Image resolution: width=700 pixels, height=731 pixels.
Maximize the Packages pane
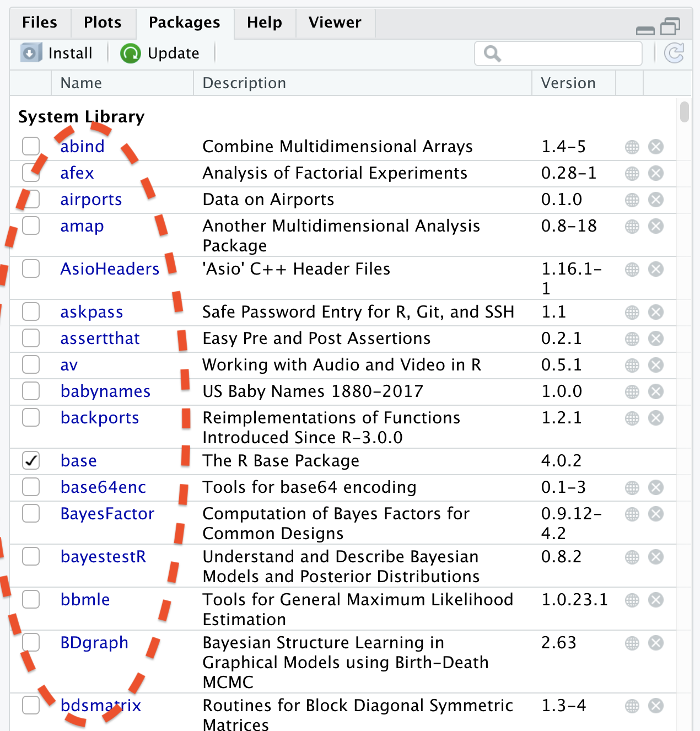click(670, 26)
